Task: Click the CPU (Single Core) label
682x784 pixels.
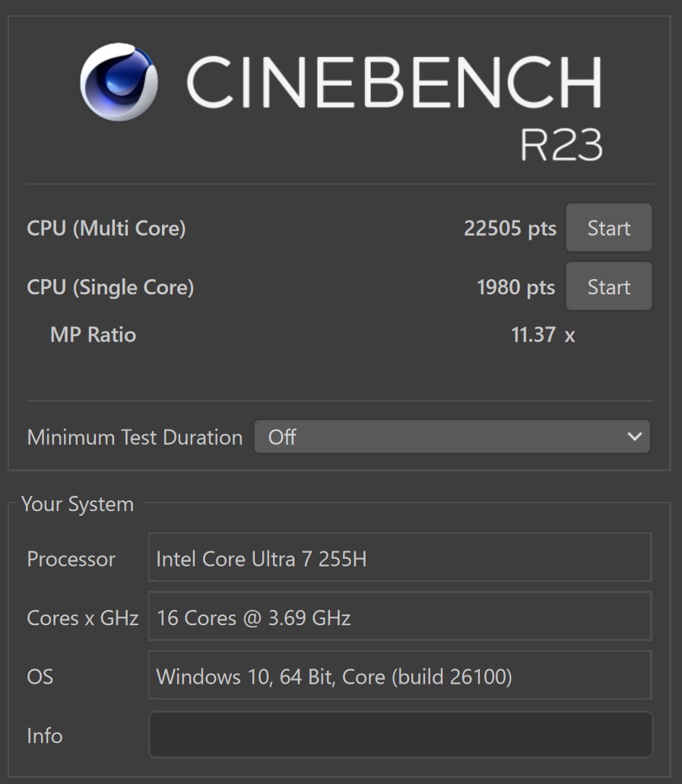Action: coord(110,287)
